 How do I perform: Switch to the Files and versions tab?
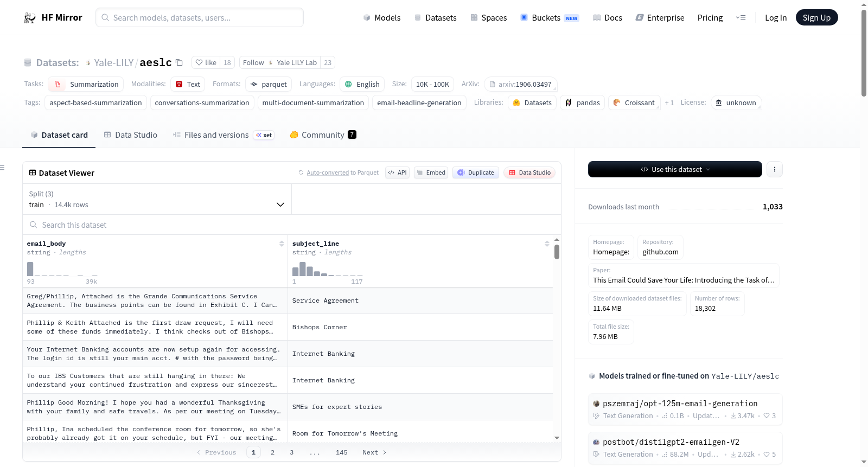(216, 135)
